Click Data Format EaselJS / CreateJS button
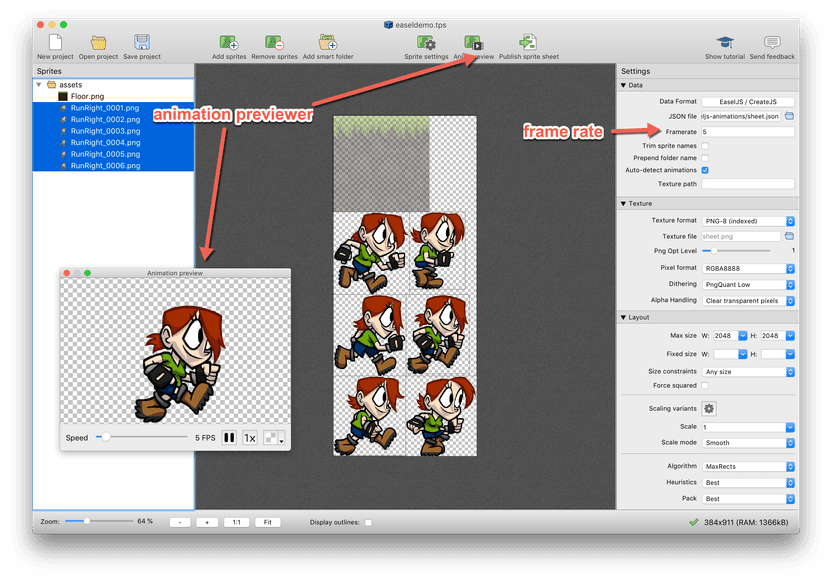The image size is (832, 580). pyautogui.click(x=748, y=101)
